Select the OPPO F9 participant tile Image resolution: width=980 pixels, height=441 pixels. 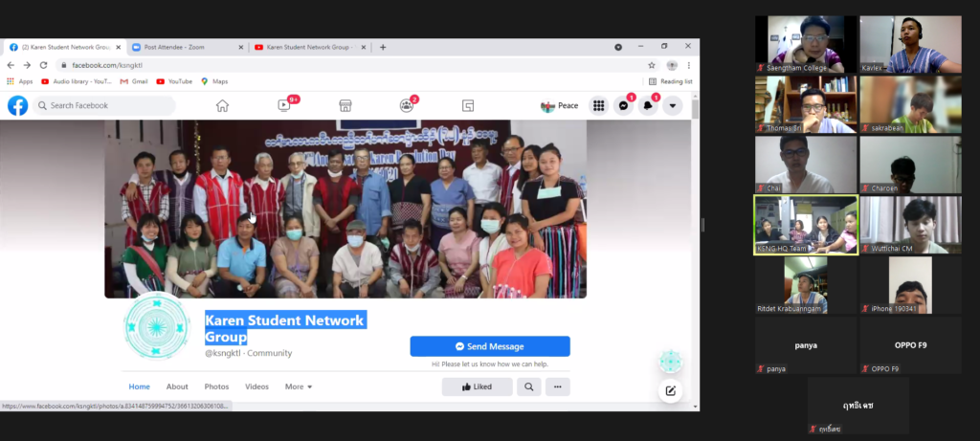911,345
